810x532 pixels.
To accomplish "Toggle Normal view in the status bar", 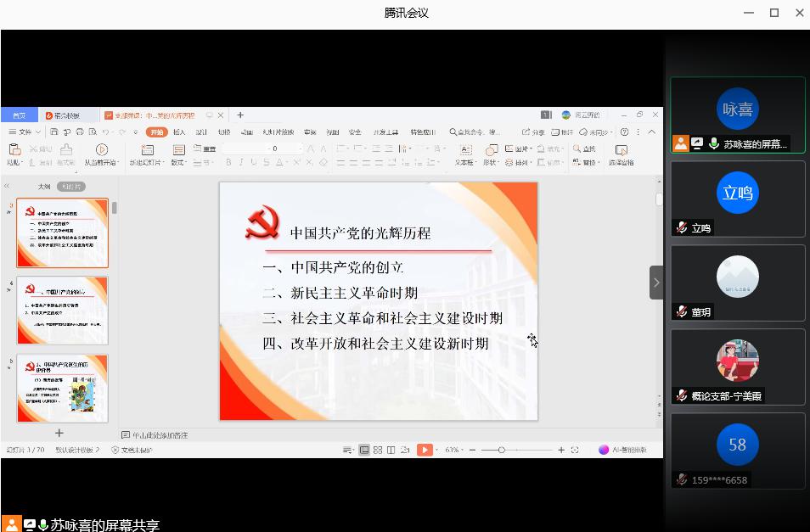I will point(364,450).
